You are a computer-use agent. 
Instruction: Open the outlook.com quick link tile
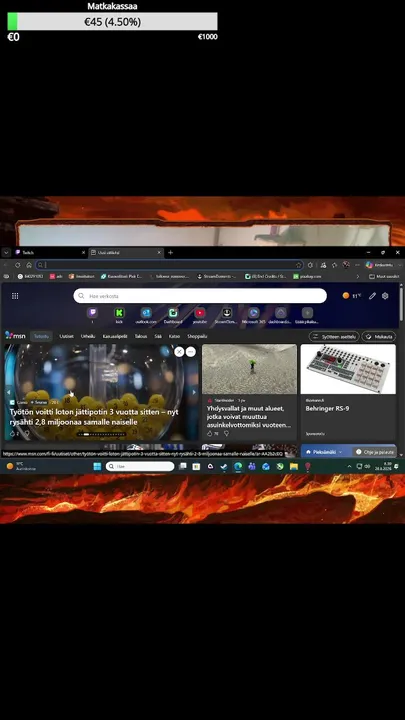pos(146,313)
